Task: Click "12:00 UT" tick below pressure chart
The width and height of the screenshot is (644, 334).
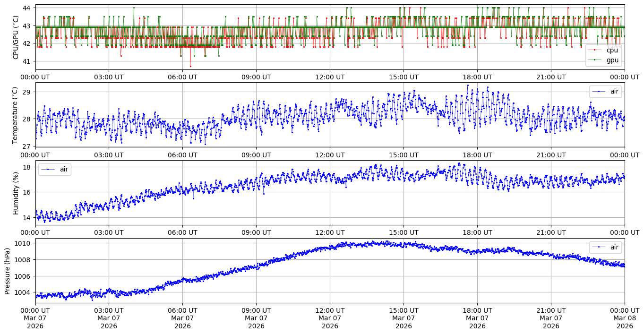Action: pos(330,310)
